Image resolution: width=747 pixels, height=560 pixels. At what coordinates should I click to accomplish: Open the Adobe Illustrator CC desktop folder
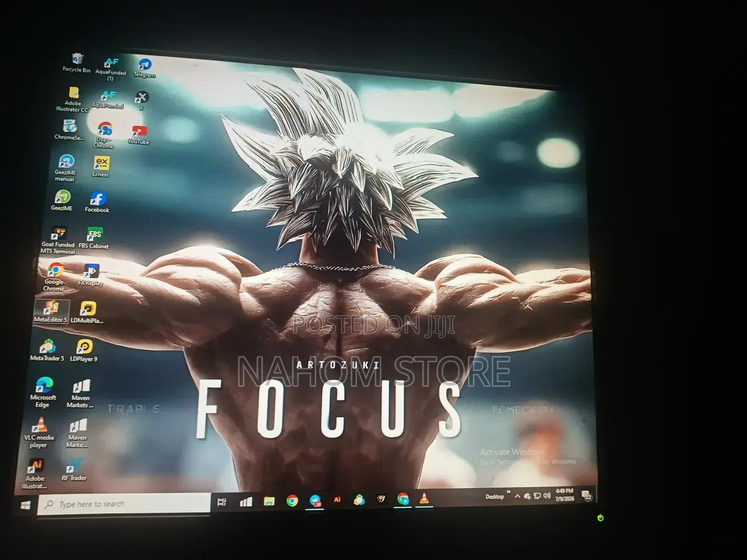pyautogui.click(x=72, y=99)
